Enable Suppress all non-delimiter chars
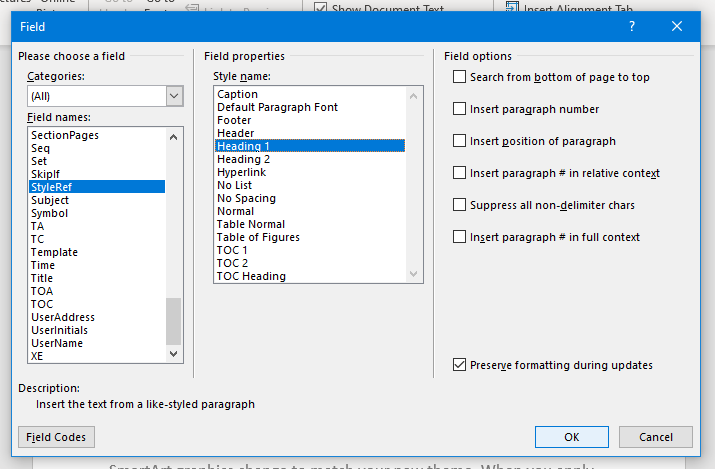The image size is (715, 469). coord(460,205)
